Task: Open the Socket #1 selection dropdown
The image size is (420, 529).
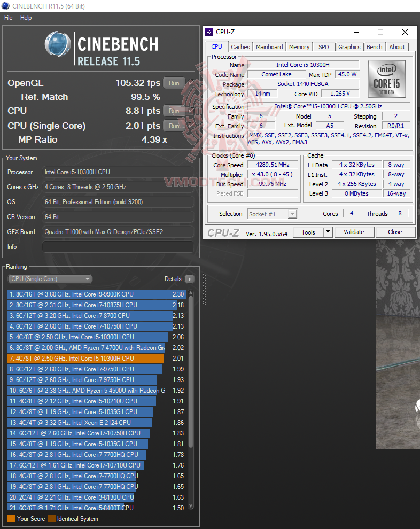Action: pyautogui.click(x=272, y=214)
